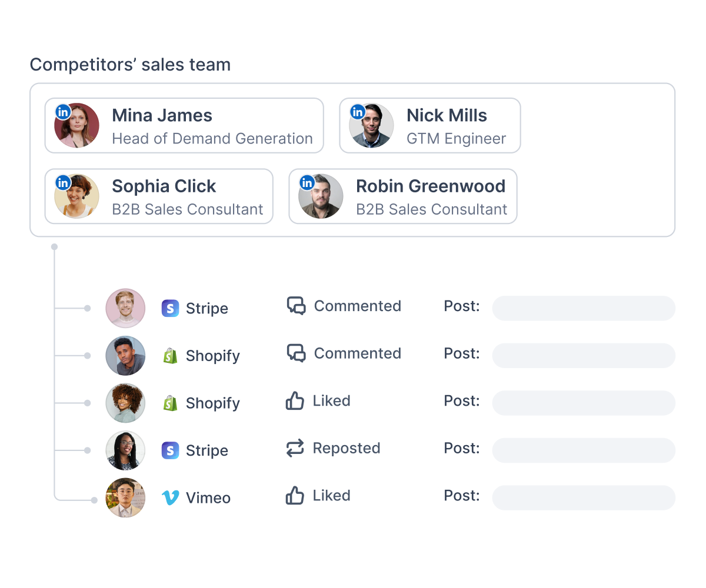Open Mina James profile card
This screenshot has width=706, height=588.
[x=184, y=125]
